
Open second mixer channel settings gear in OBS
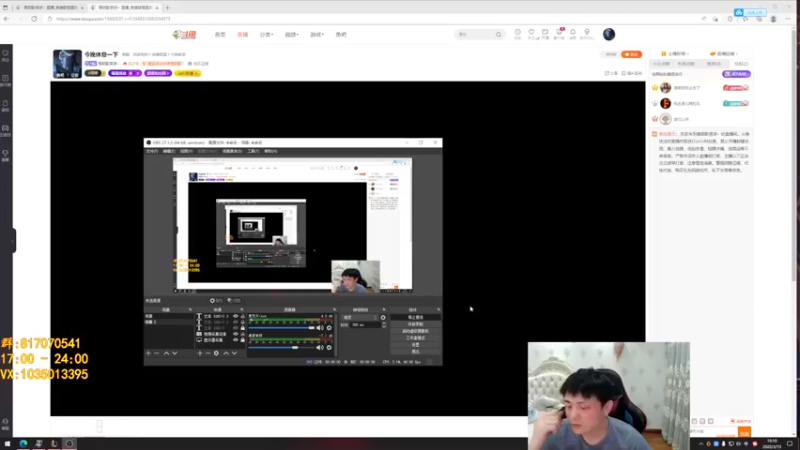pyautogui.click(x=329, y=347)
